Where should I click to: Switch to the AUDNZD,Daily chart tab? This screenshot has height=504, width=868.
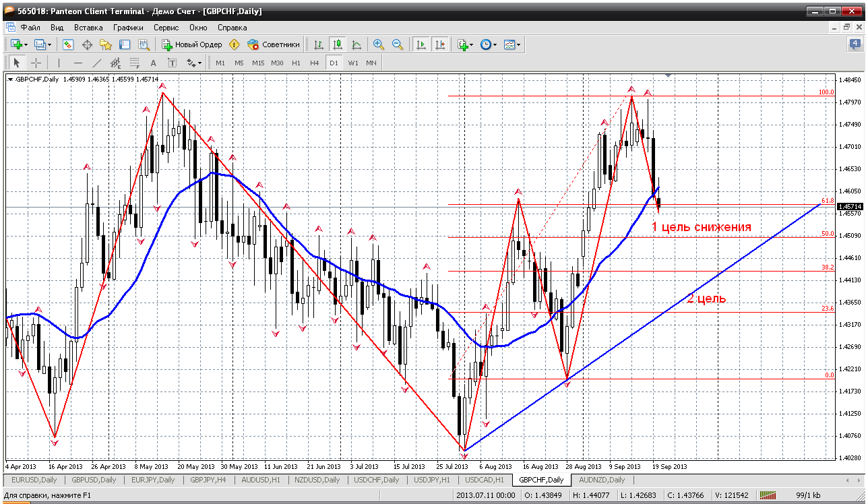point(602,480)
